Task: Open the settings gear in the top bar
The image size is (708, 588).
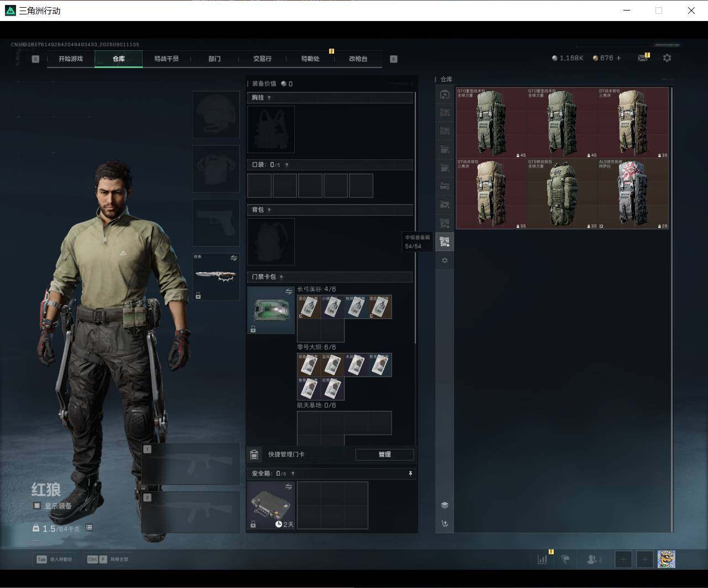Action: pyautogui.click(x=667, y=58)
